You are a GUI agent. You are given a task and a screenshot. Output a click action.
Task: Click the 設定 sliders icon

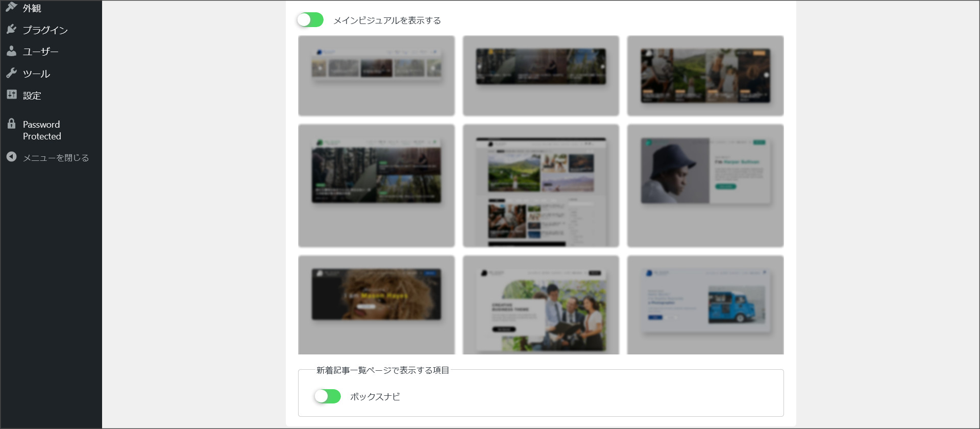click(x=11, y=94)
